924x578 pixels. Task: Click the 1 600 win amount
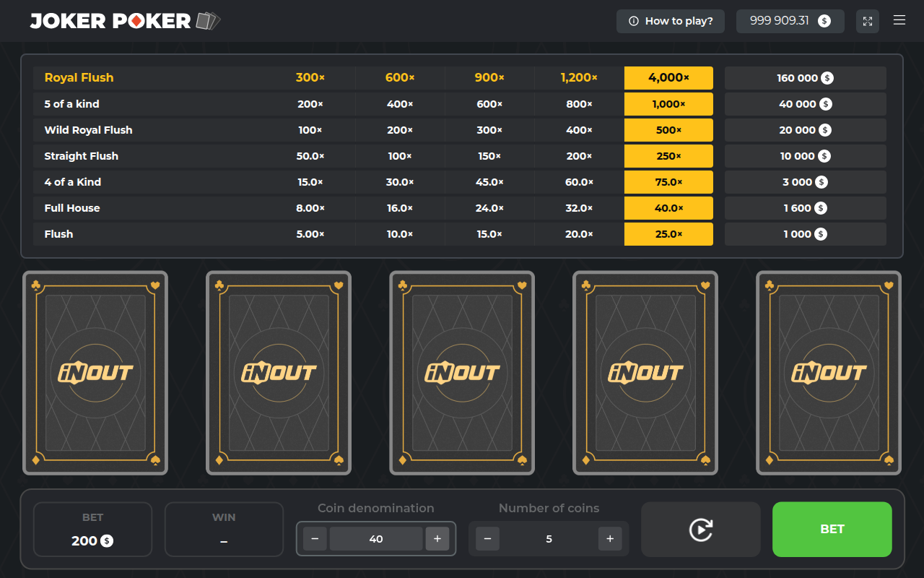(806, 208)
